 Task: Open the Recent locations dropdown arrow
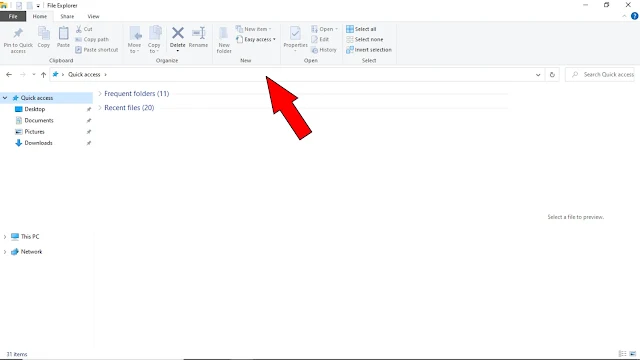(x=33, y=75)
